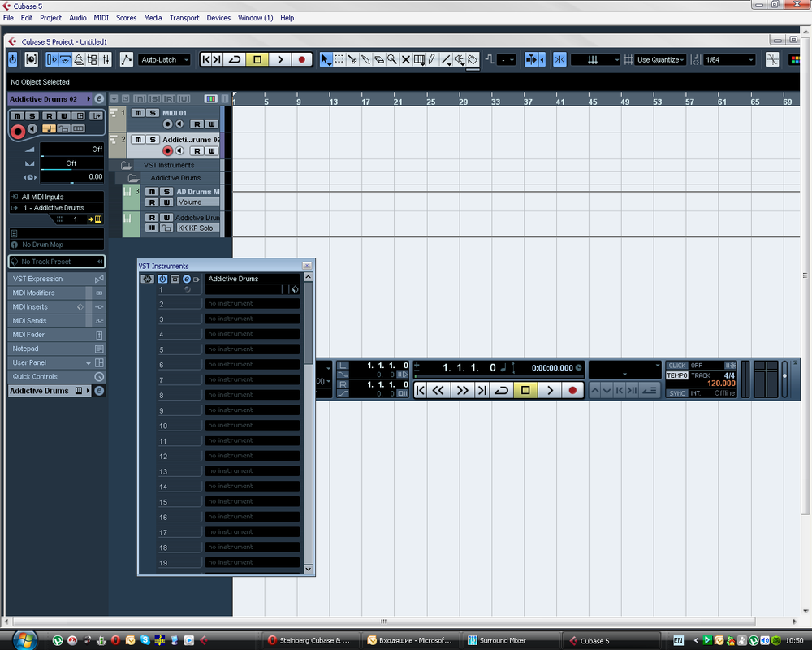Toggle SYNC button in transport panel
Screen dimensions: 812x650
coord(677,393)
